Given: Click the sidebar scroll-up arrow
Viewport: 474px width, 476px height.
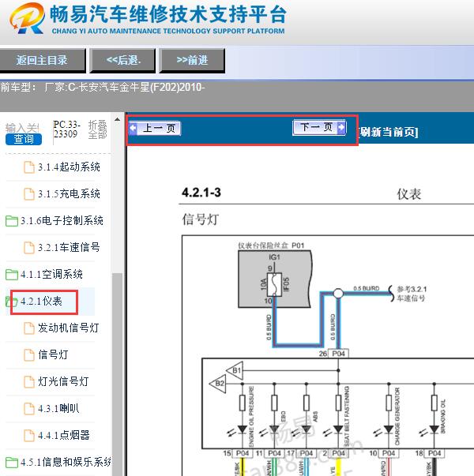Looking at the screenshot, I should 117,120.
